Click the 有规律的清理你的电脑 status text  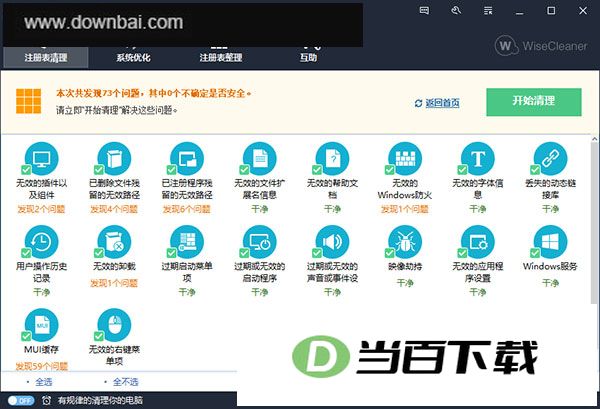[x=100, y=401]
